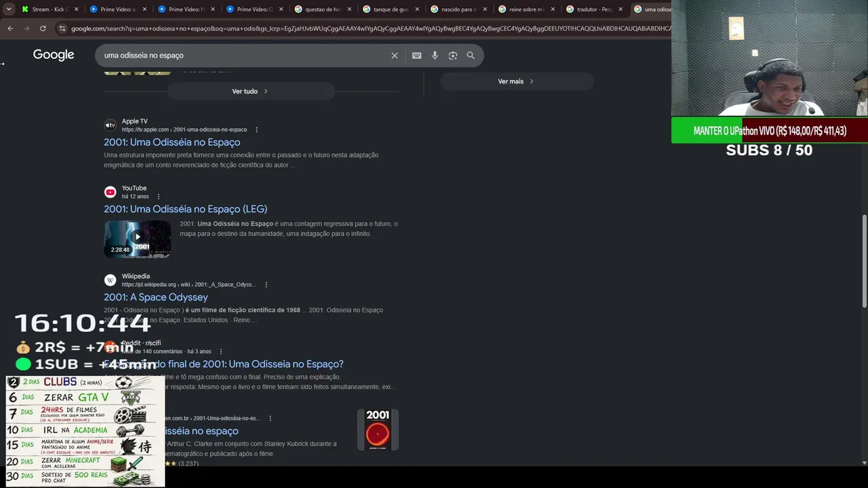Open the Reddit 'final de 2001' discussion link

224,364
